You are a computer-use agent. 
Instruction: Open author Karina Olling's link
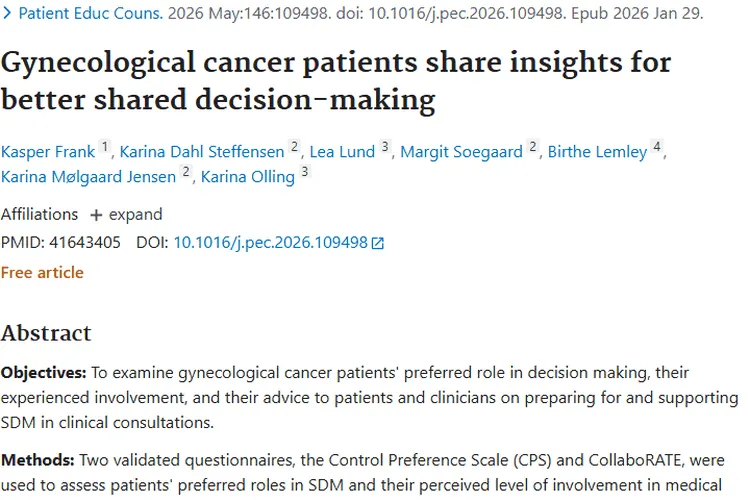pos(247,177)
